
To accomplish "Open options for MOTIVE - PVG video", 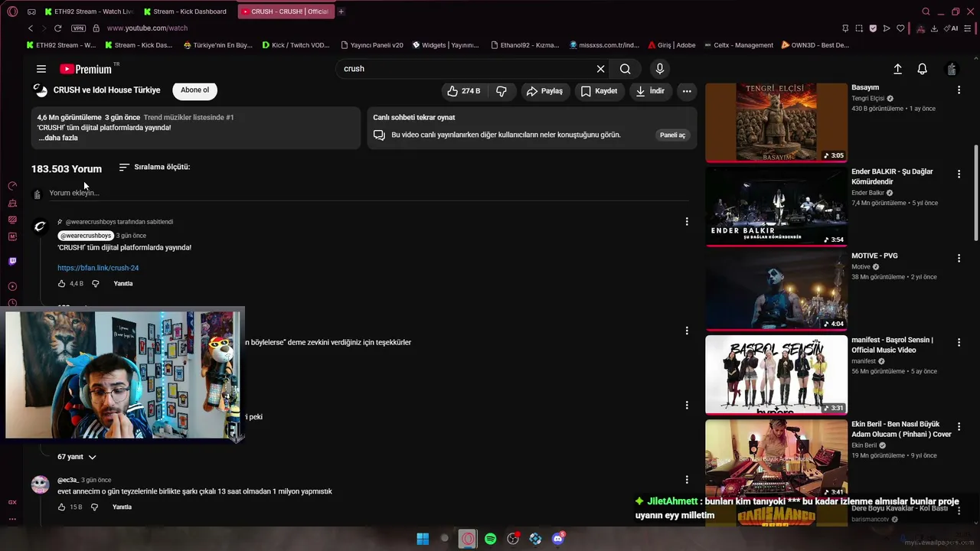I will (959, 259).
